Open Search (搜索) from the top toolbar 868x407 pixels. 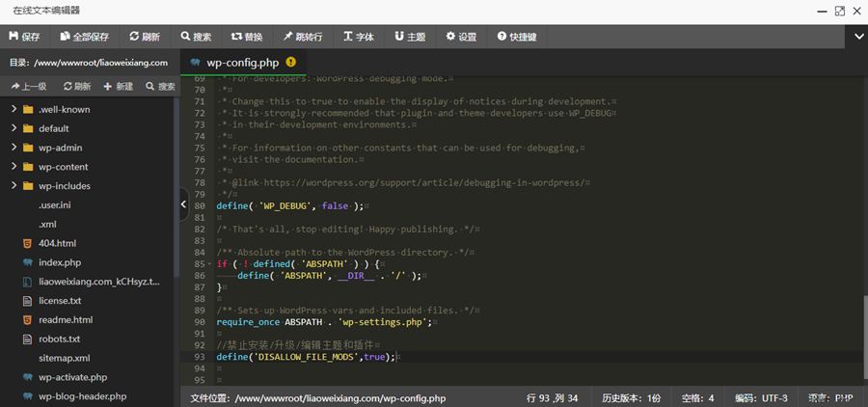click(x=195, y=37)
